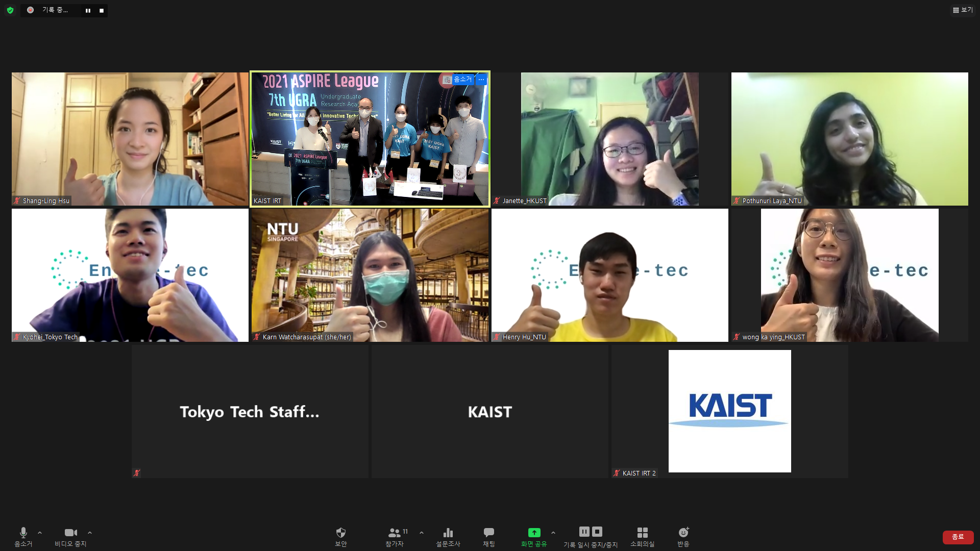Screen dimensions: 980x551
Task: Pause recording via toolbar pause icon
Action: pyautogui.click(x=584, y=532)
